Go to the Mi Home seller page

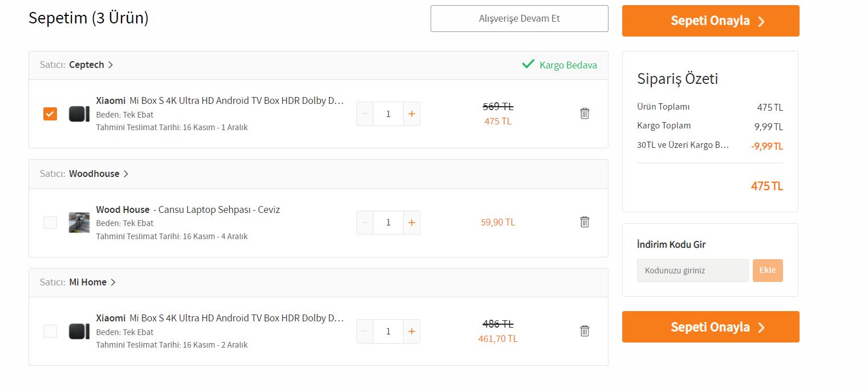pos(92,282)
